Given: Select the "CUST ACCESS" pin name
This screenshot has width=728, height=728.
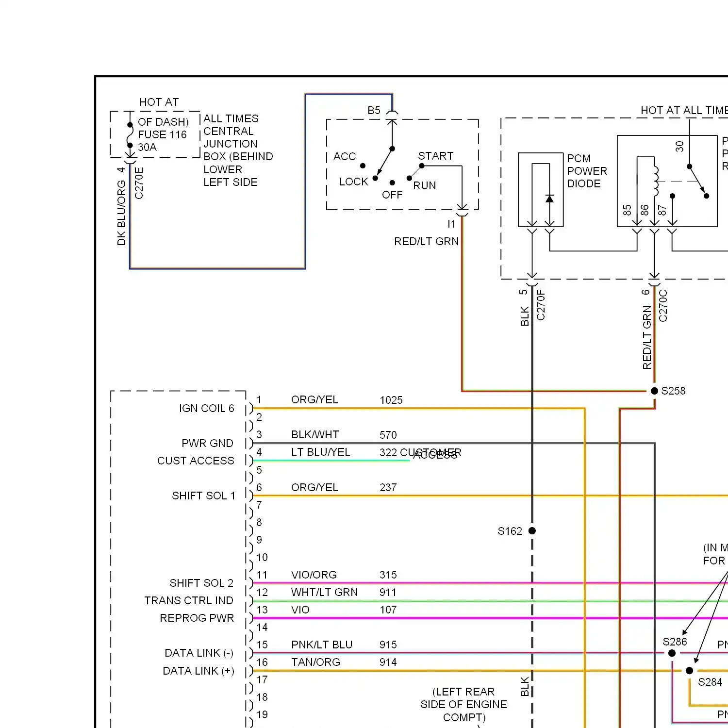Looking at the screenshot, I should tap(196, 461).
